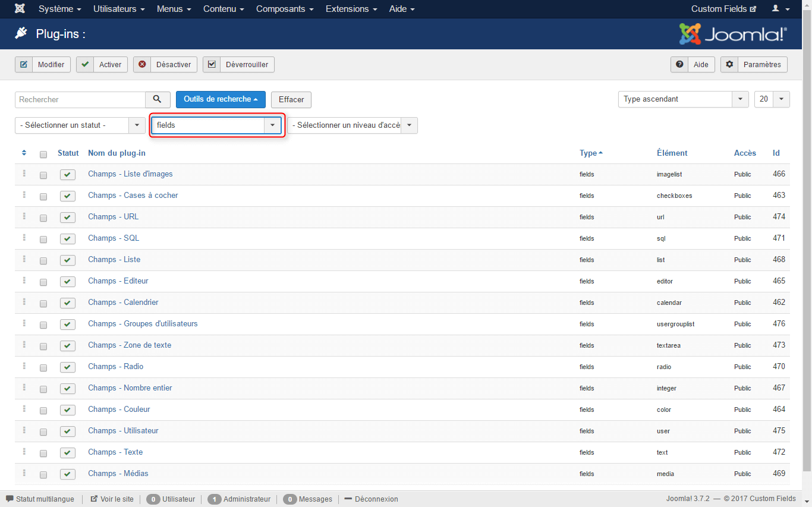This screenshot has height=507, width=812.
Task: Open the 'Sélectionner un statut' dropdown
Action: (x=80, y=125)
